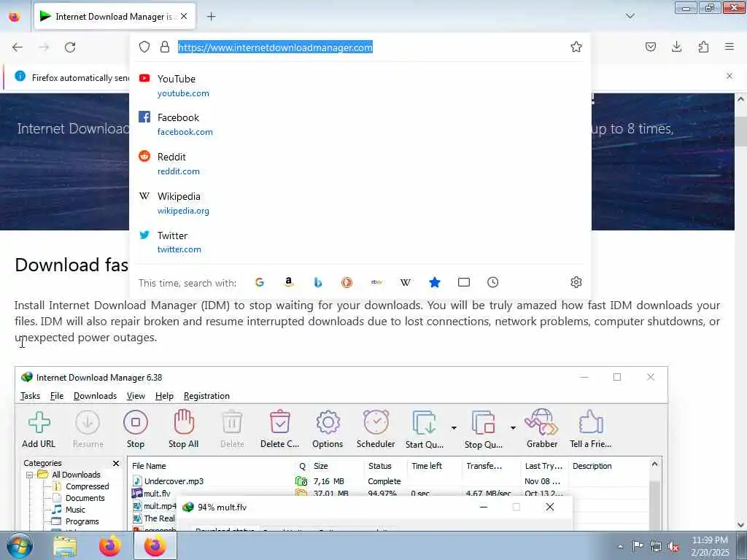747x560 pixels.
Task: Click the Scheduler clock icon
Action: 376,422
